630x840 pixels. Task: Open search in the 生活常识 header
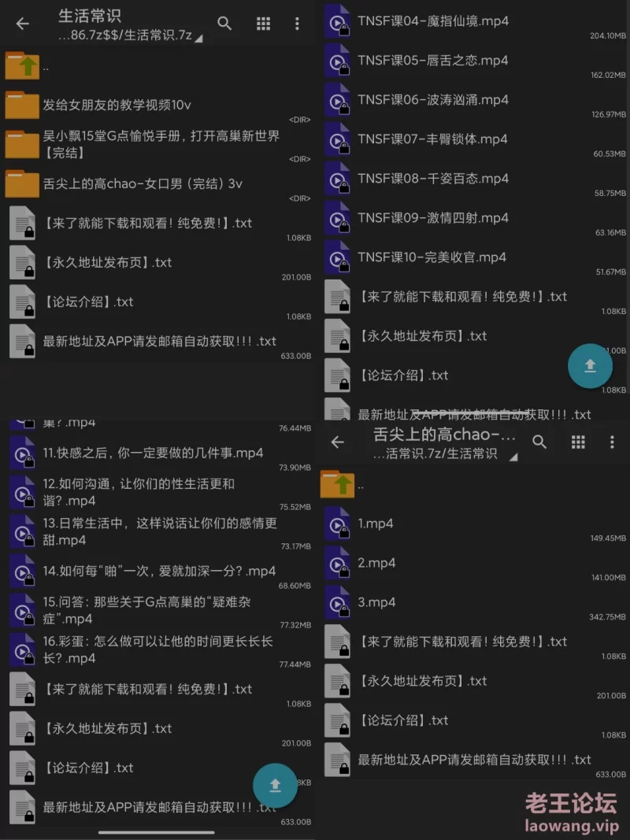tap(224, 24)
